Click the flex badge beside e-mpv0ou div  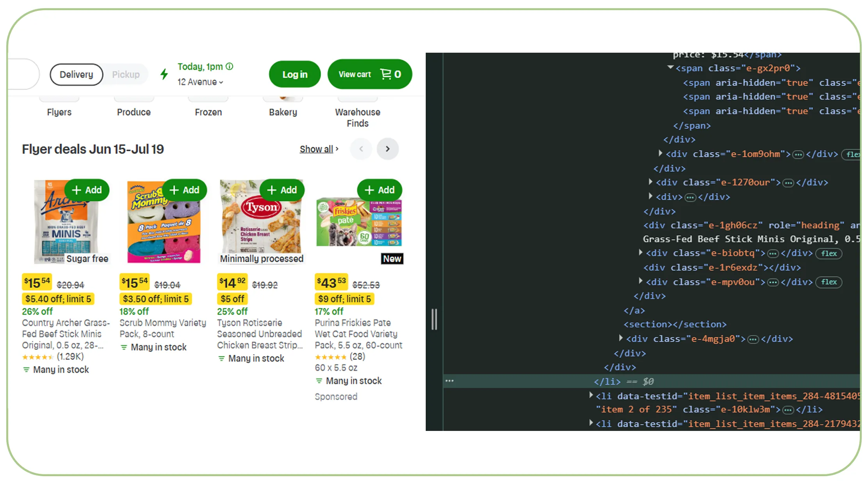coord(829,282)
